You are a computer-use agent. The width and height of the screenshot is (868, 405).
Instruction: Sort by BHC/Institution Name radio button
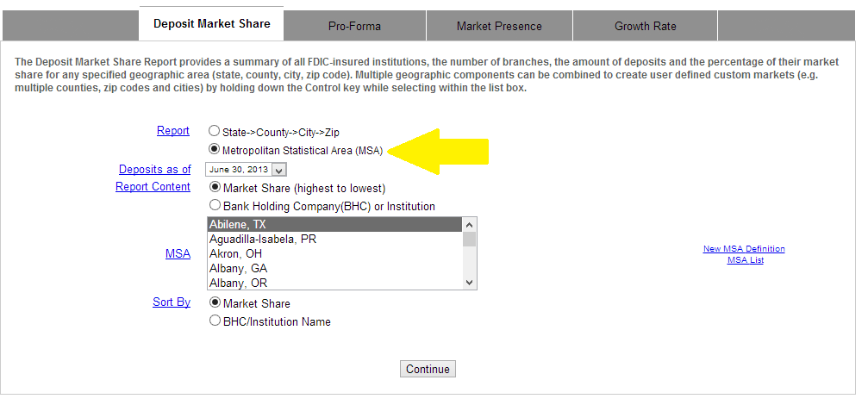click(214, 321)
